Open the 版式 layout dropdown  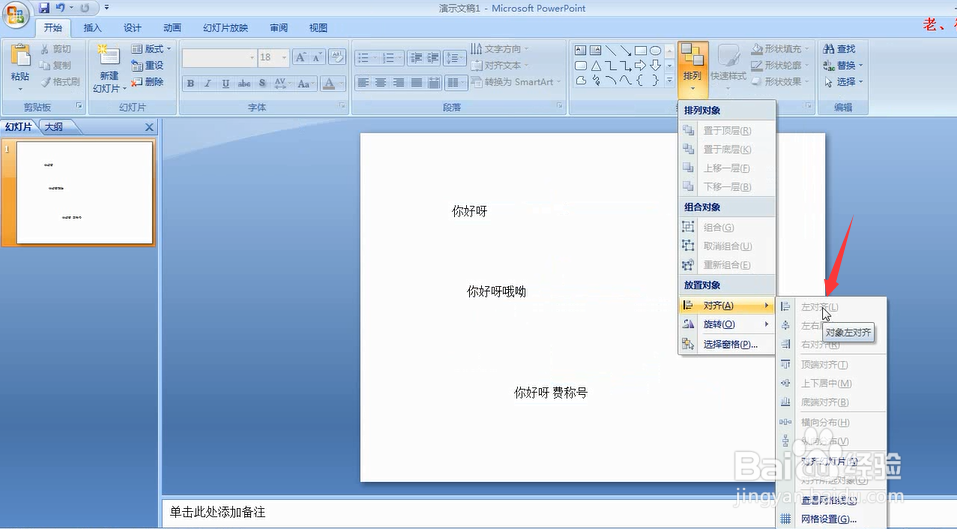click(x=151, y=49)
